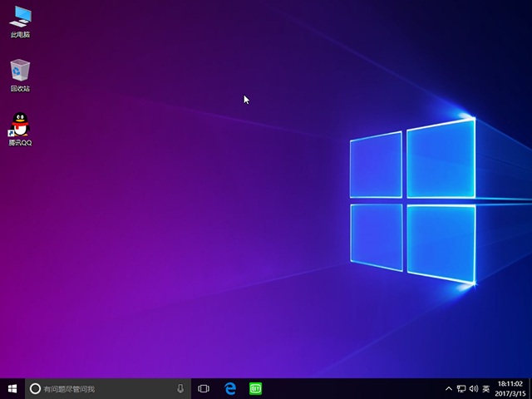This screenshot has height=399, width=532.
Task: Select the 此电脑 computer desktop icon
Action: pos(20,16)
